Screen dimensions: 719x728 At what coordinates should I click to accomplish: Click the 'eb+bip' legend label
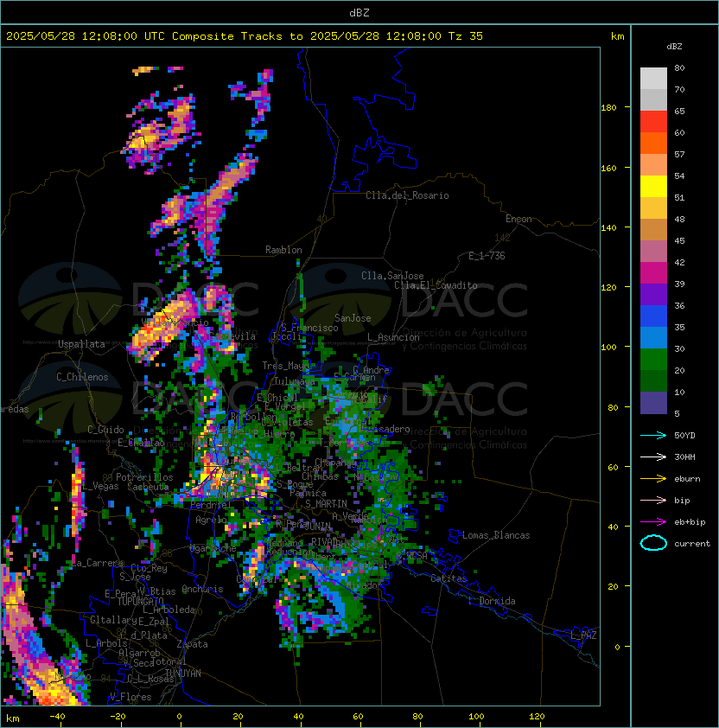[x=690, y=522]
